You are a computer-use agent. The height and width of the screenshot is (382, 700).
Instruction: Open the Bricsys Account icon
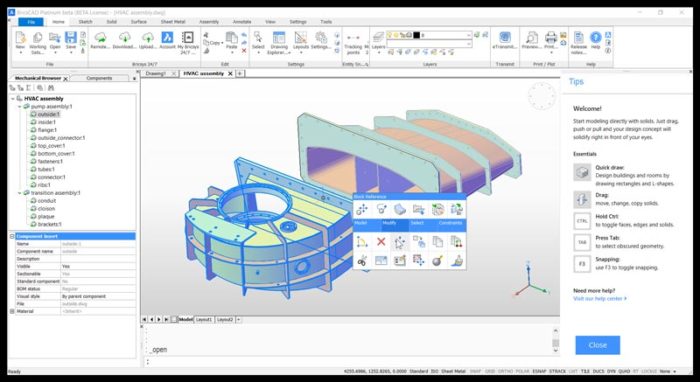click(167, 37)
